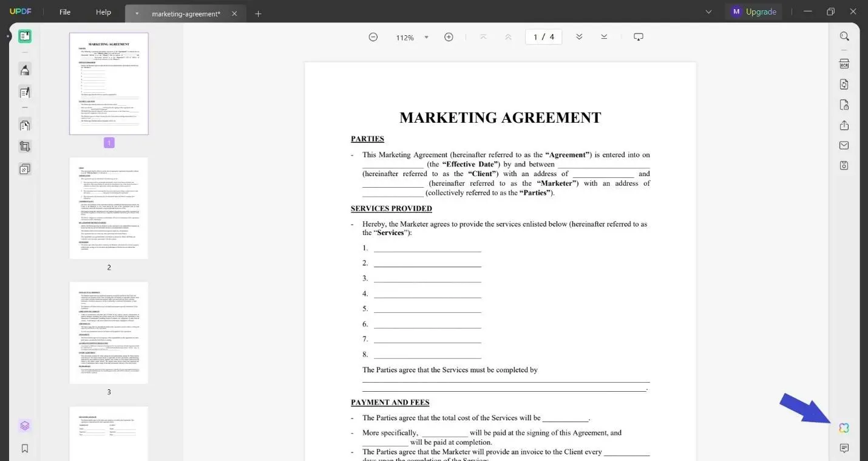
Task: Restore down the UPDF window
Action: (x=830, y=12)
